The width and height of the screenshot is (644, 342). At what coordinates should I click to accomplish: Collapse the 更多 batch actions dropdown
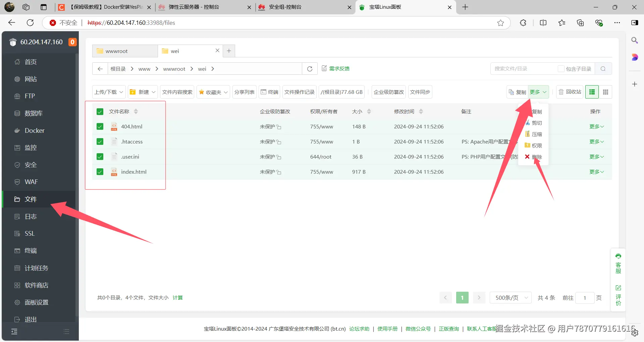coord(538,92)
